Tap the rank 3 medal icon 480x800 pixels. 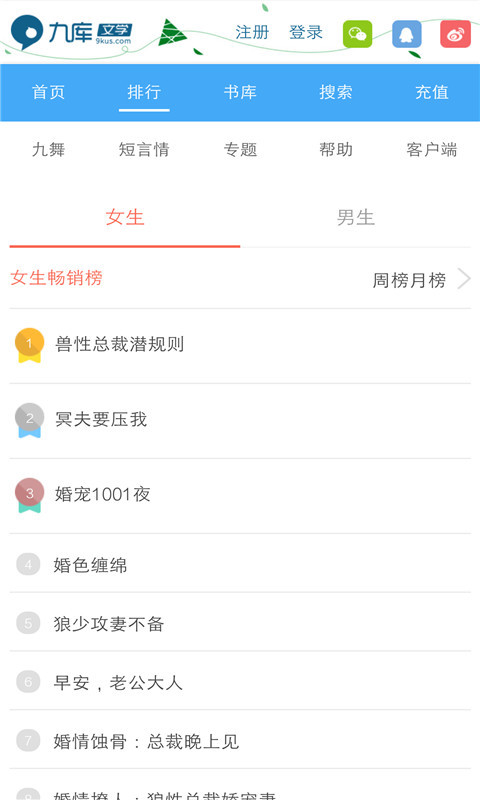[x=30, y=495]
